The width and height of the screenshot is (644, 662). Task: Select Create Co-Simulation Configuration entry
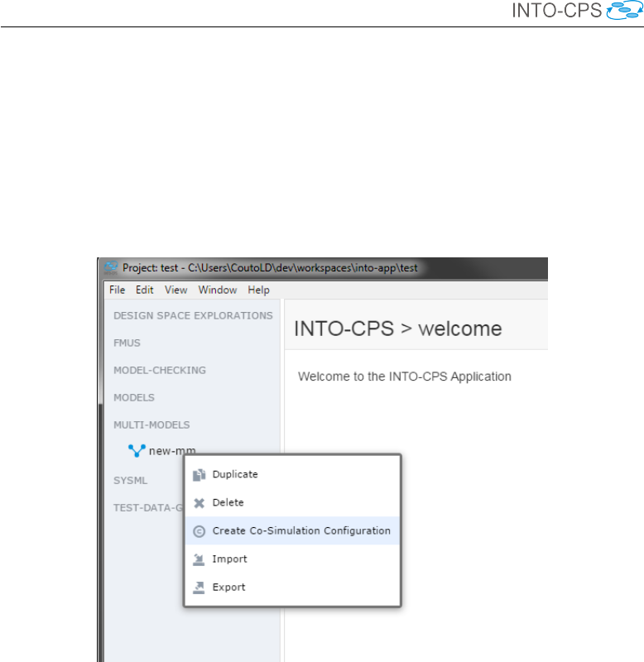292,530
